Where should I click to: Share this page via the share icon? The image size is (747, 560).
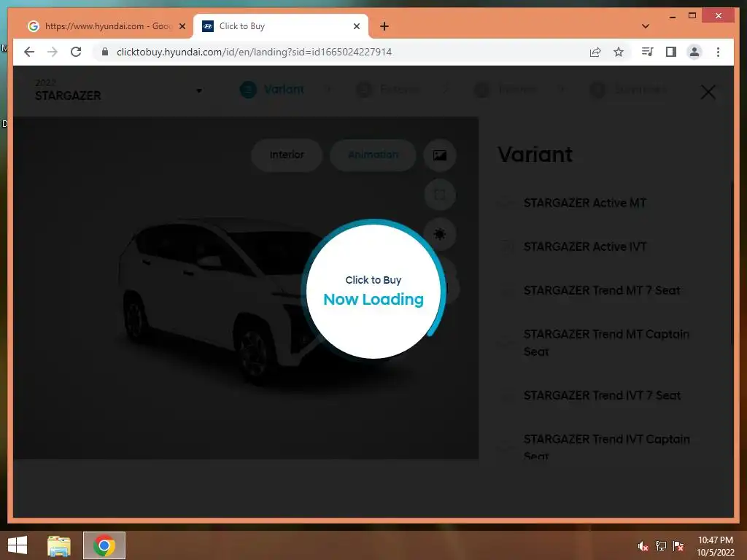pos(595,52)
